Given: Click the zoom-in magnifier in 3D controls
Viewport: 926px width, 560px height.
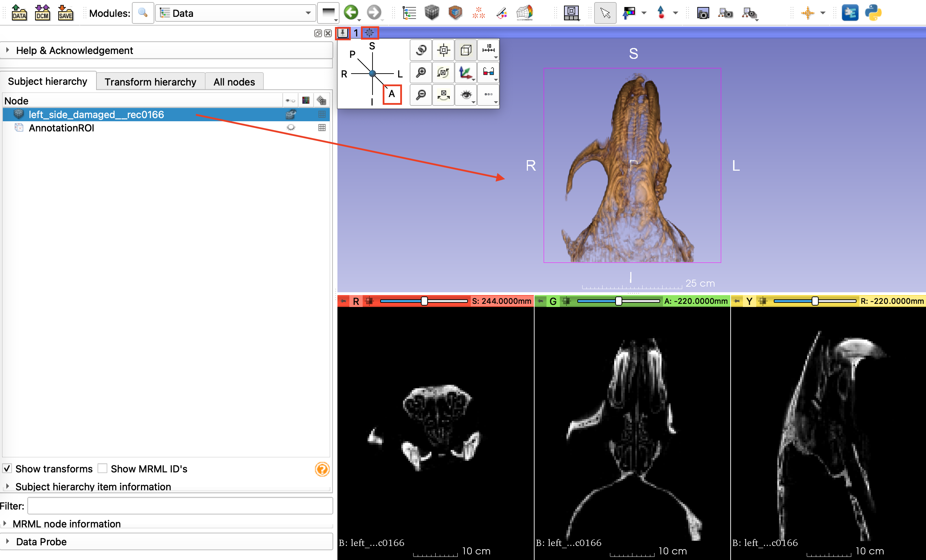Looking at the screenshot, I should 421,72.
